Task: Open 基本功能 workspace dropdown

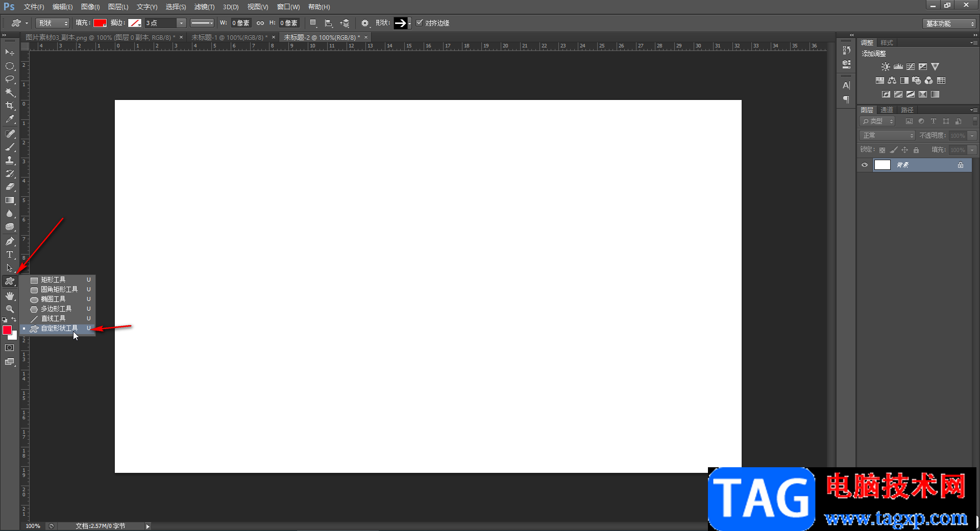Action: 949,23
